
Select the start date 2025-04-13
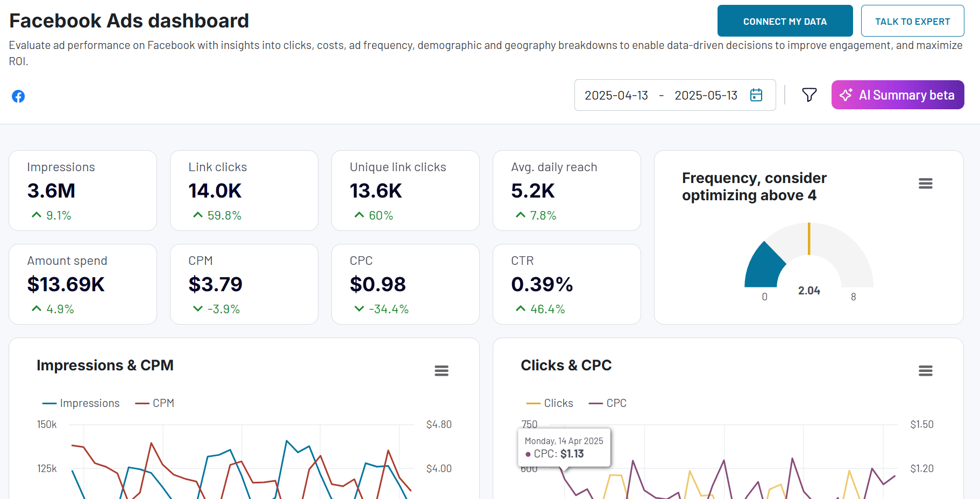[x=616, y=95]
